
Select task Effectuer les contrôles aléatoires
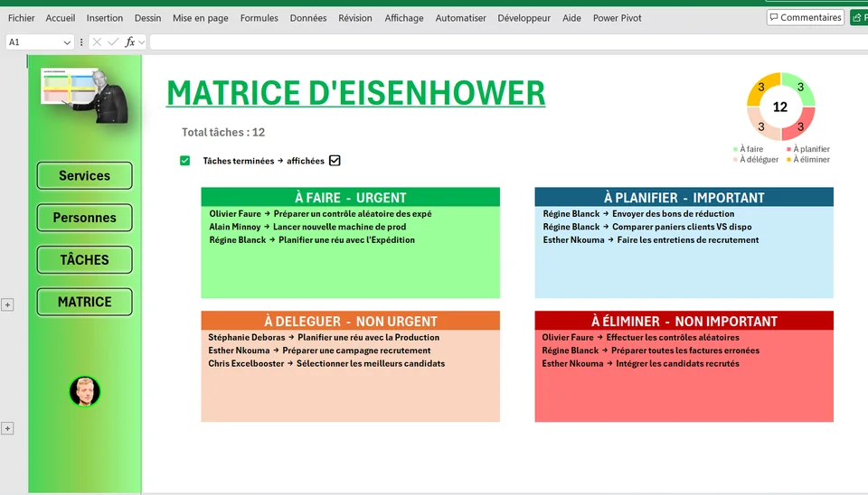coord(673,337)
